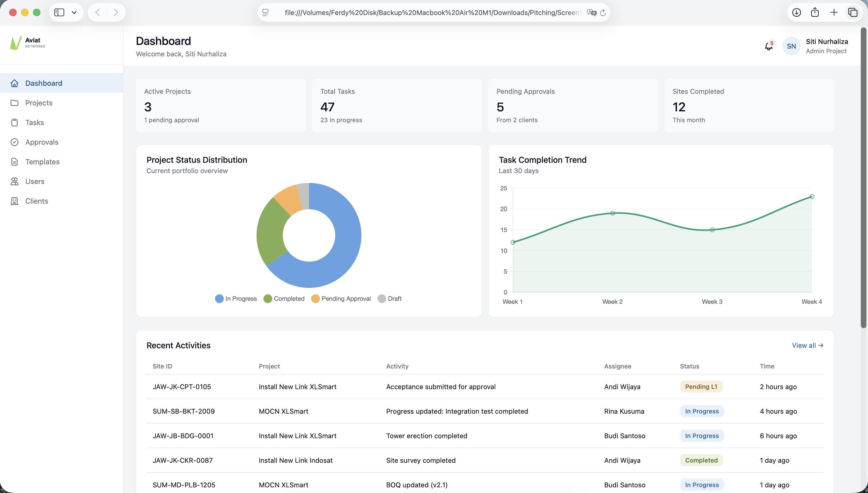Open the Approvals menu item
868x493 pixels.
click(62, 142)
